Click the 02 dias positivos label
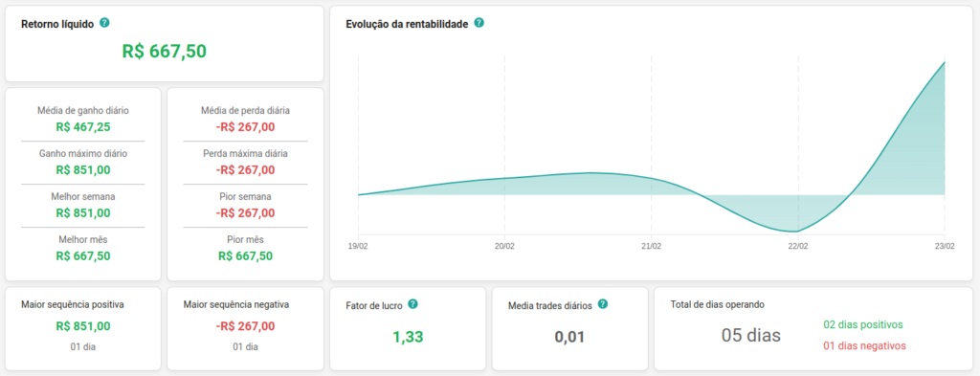The image size is (980, 376). click(x=863, y=324)
